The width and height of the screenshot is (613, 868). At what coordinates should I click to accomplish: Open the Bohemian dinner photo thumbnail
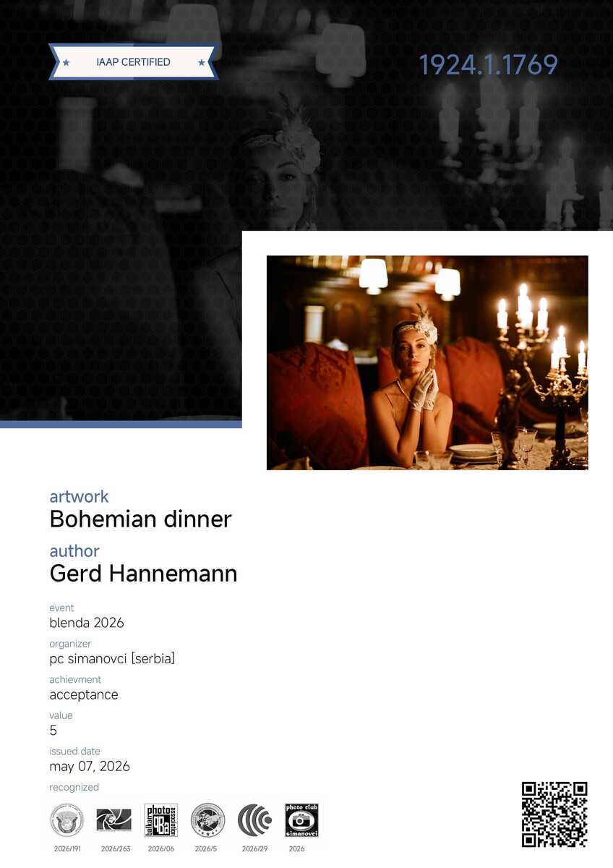[x=426, y=362]
